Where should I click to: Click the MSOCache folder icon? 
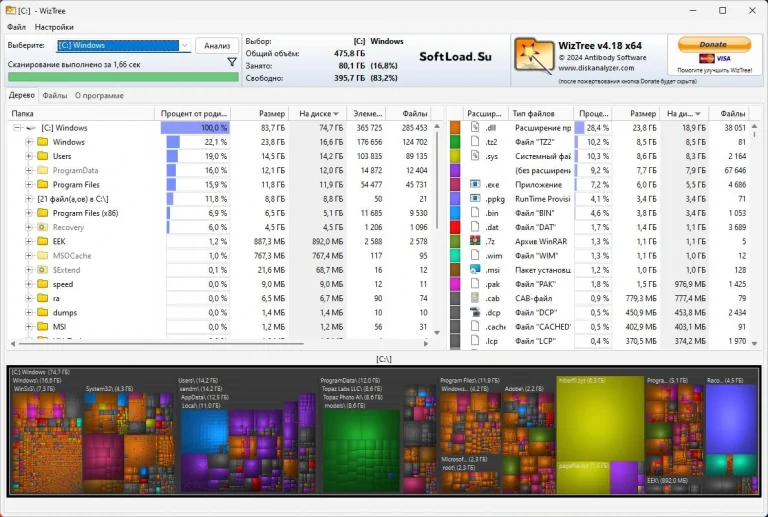(x=43, y=256)
